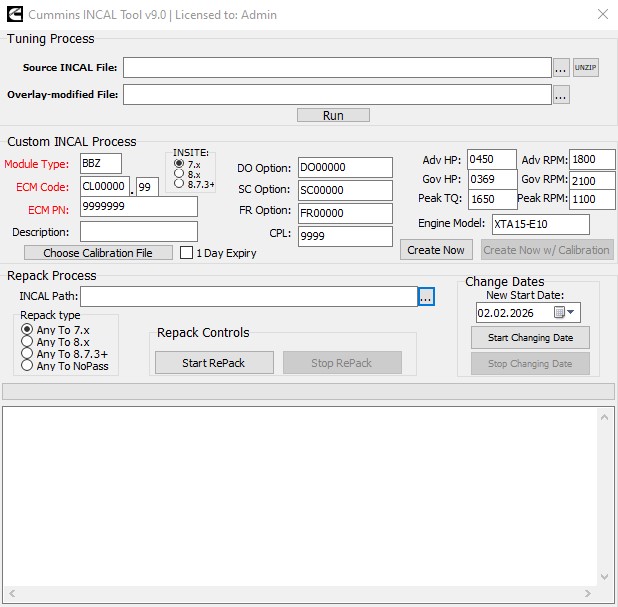Click the Adv HP value field
This screenshot has width=618, height=607.
[491, 160]
